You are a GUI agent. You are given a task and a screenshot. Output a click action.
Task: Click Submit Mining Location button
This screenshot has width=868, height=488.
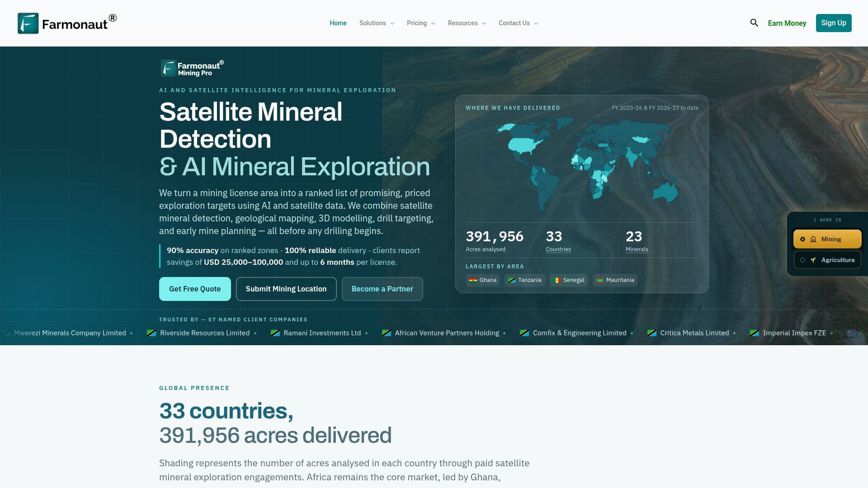coord(286,289)
